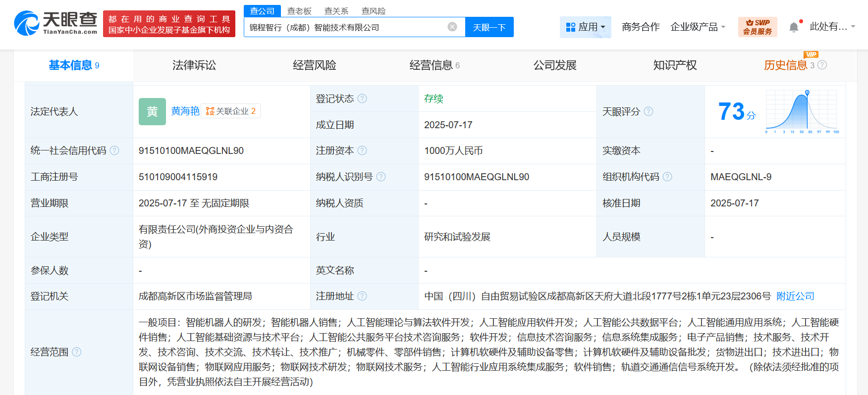This screenshot has height=395, width=868.
Task: Open the 经营信息 tab
Action: 434,65
